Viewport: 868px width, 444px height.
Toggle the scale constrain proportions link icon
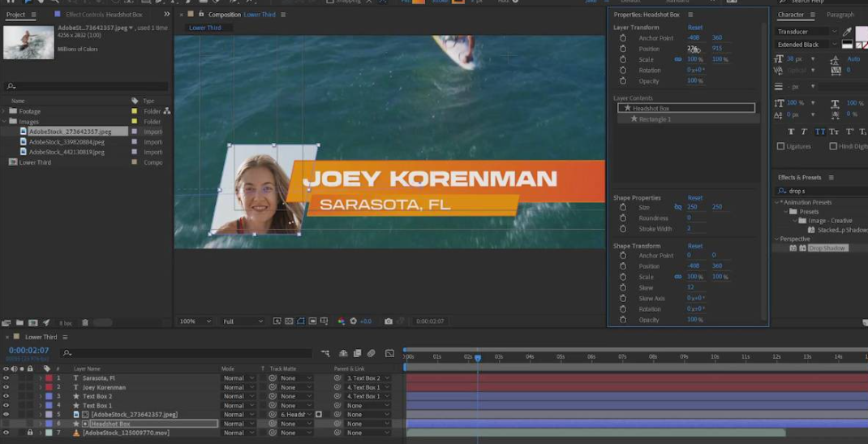pyautogui.click(x=678, y=59)
